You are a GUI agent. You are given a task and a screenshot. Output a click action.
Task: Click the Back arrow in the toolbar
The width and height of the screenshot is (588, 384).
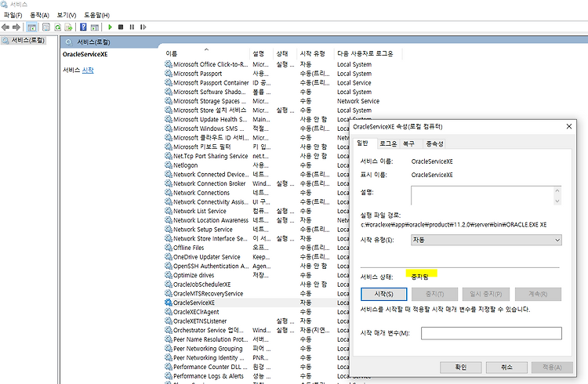5,27
